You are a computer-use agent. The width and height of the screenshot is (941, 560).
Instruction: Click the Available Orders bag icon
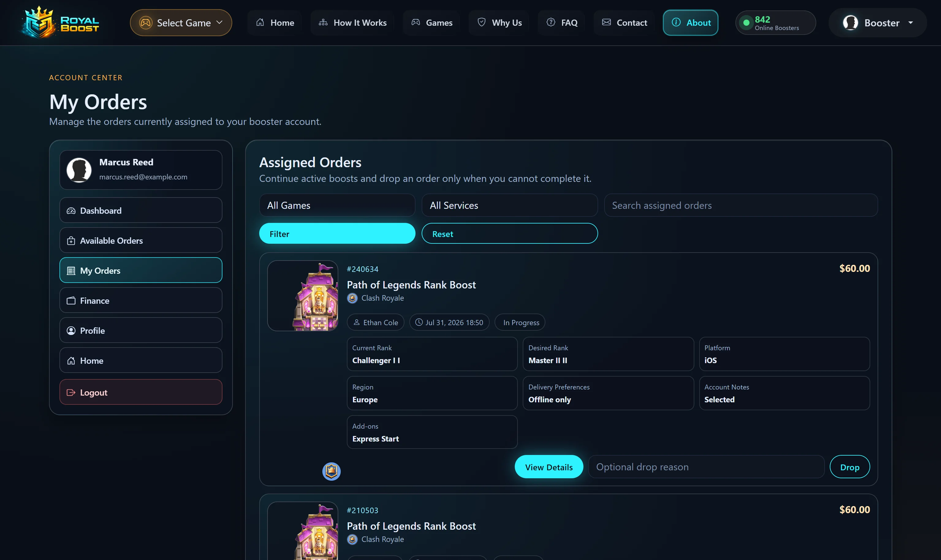71,241
